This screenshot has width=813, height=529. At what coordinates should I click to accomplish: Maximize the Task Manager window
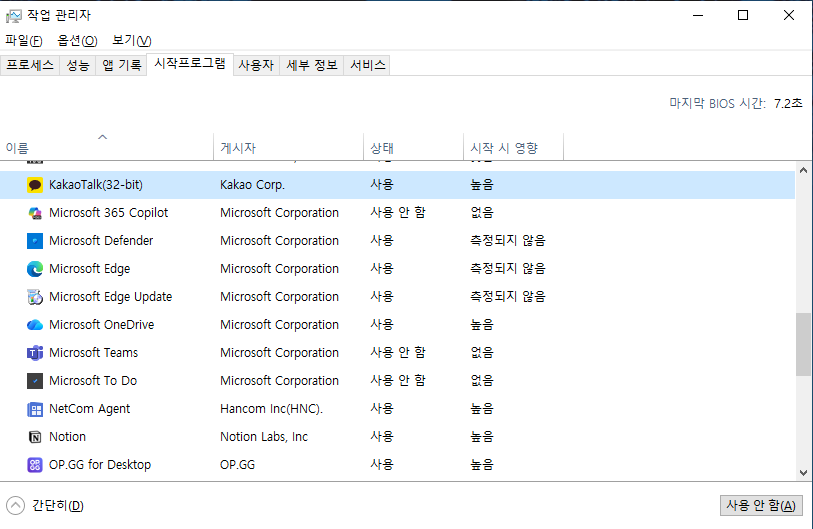tap(743, 16)
